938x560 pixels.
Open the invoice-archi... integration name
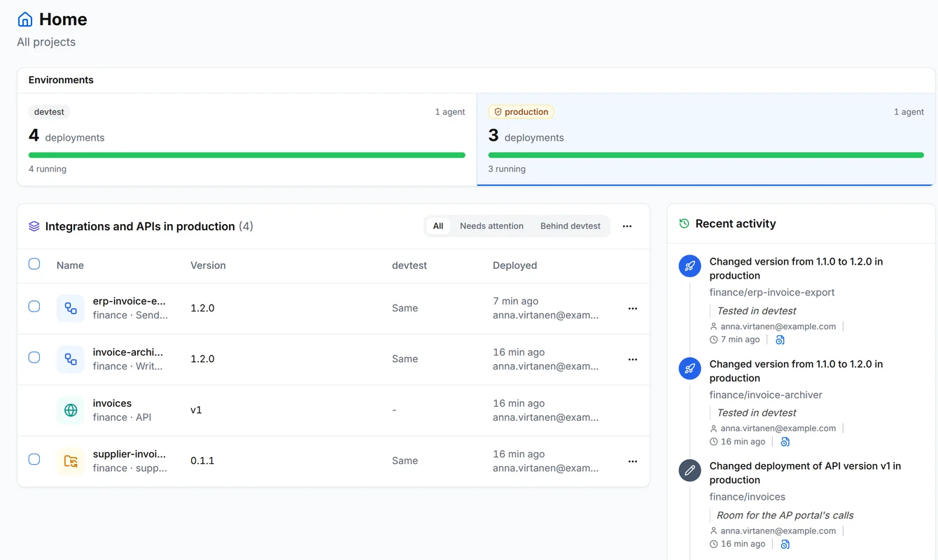(x=127, y=352)
